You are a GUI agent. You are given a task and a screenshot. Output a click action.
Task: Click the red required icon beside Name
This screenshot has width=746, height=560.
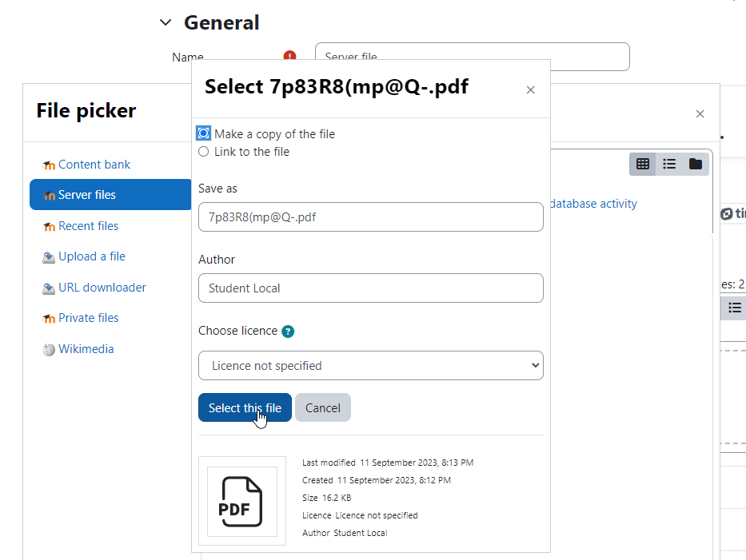(x=289, y=56)
